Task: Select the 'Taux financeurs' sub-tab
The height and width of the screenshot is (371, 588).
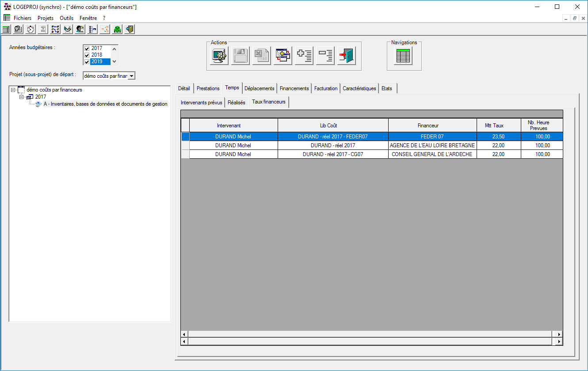Action: 269,102
